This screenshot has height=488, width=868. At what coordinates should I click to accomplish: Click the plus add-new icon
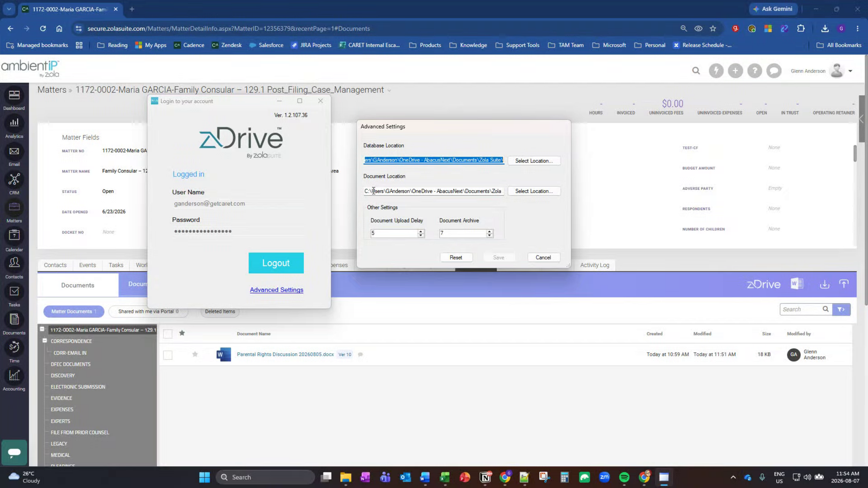(x=735, y=71)
